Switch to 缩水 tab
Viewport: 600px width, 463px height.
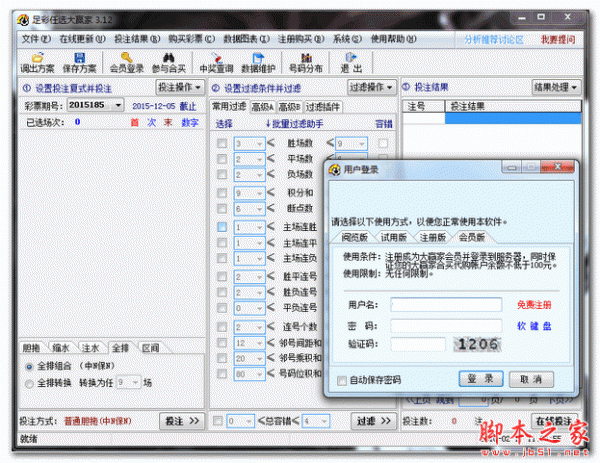click(x=61, y=348)
